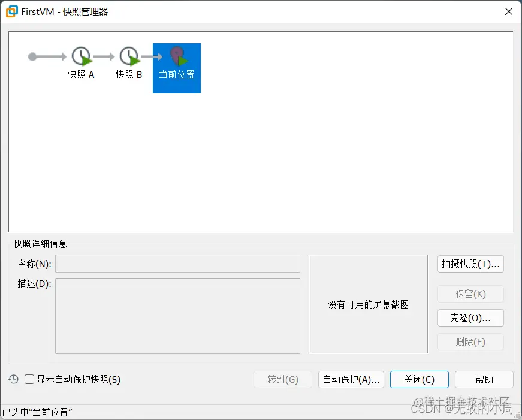
Task: Click the 保留(K) button
Action: point(470,294)
